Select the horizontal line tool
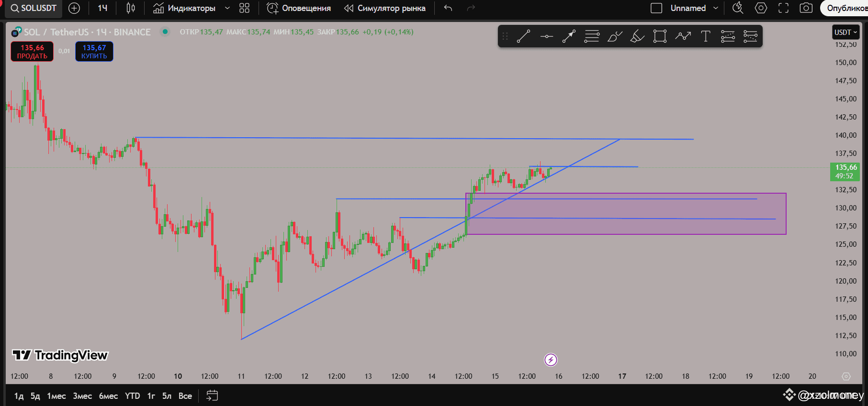Screen dimensions: 868x406 546,36
